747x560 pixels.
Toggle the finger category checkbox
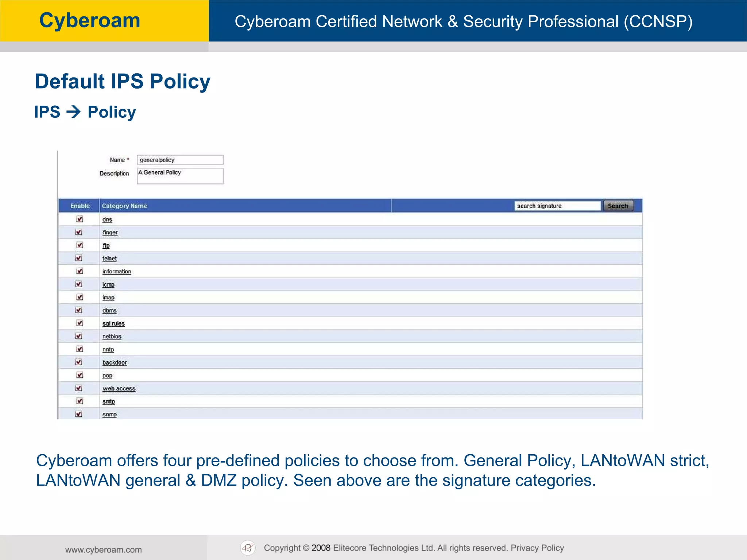click(x=79, y=232)
